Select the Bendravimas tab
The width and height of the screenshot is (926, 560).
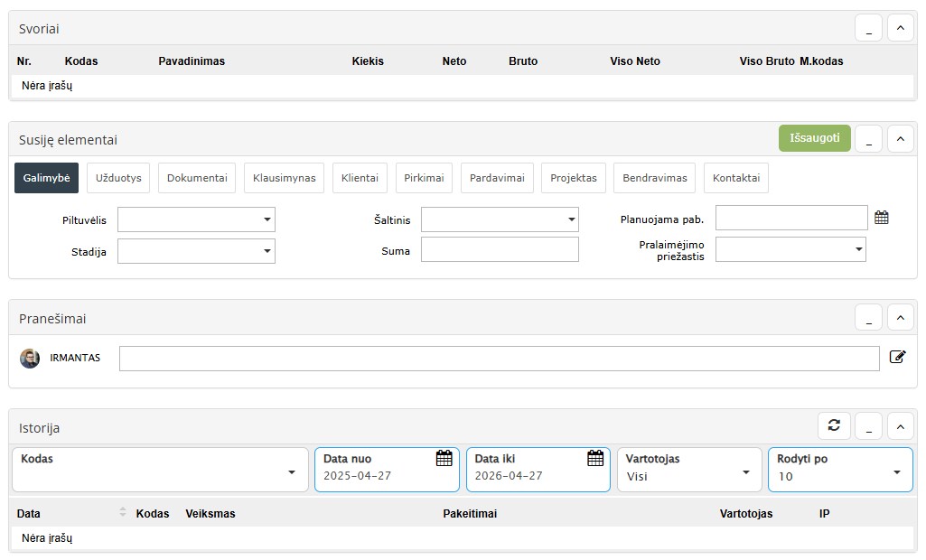click(654, 178)
